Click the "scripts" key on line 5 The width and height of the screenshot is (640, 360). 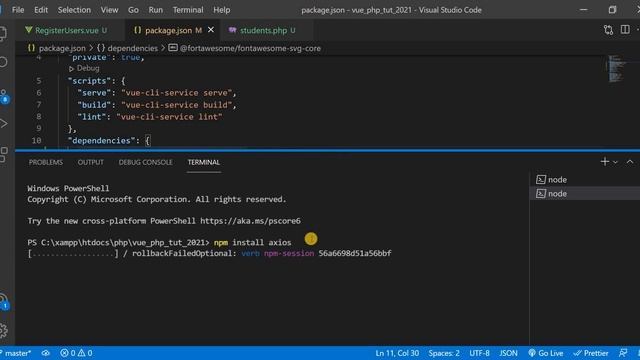pyautogui.click(x=89, y=81)
